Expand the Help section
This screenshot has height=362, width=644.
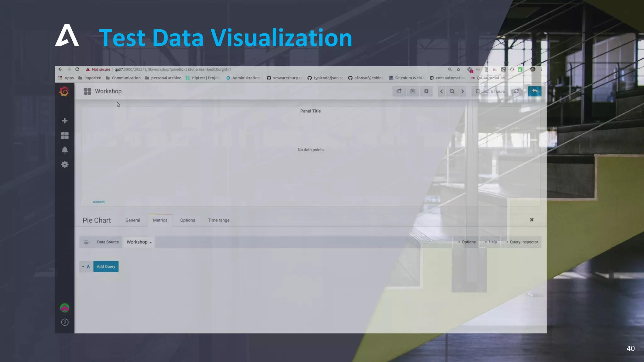pyautogui.click(x=491, y=242)
